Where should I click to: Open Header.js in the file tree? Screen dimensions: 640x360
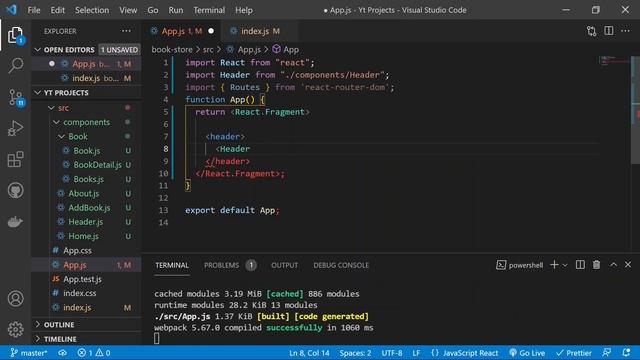[x=87, y=222]
